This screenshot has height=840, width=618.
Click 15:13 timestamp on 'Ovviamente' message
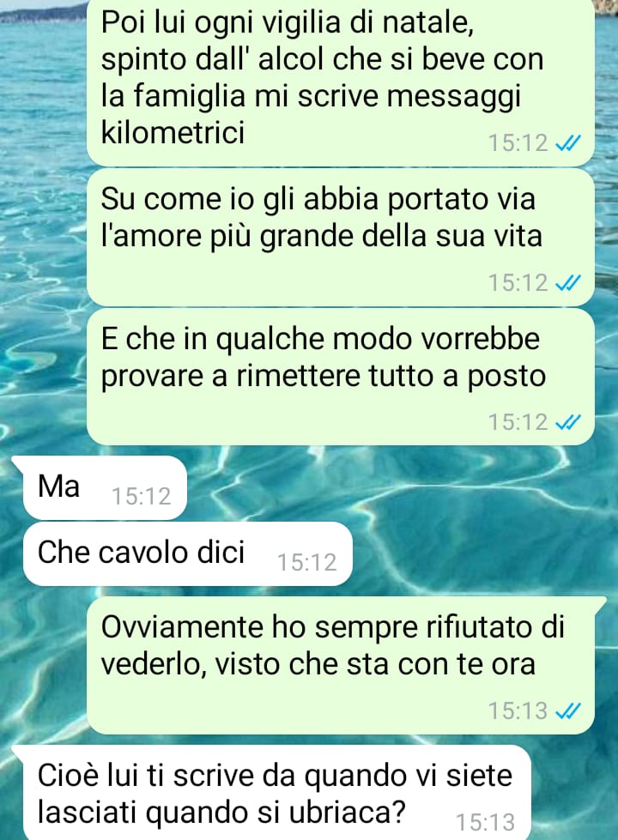click(518, 711)
